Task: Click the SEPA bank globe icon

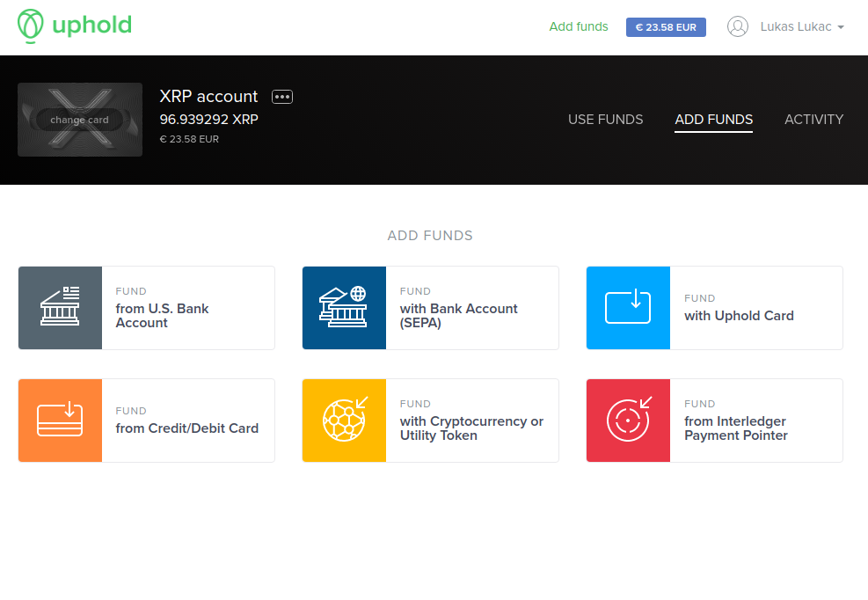Action: pyautogui.click(x=344, y=308)
